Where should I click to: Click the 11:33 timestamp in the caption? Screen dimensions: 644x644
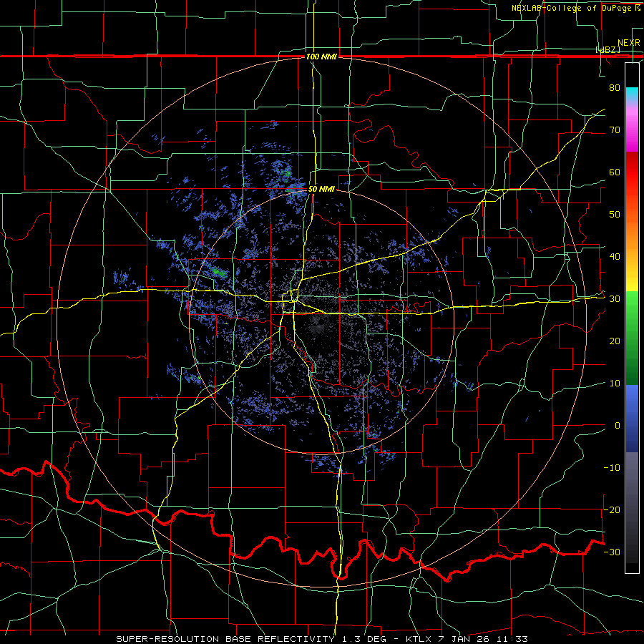pyautogui.click(x=512, y=639)
